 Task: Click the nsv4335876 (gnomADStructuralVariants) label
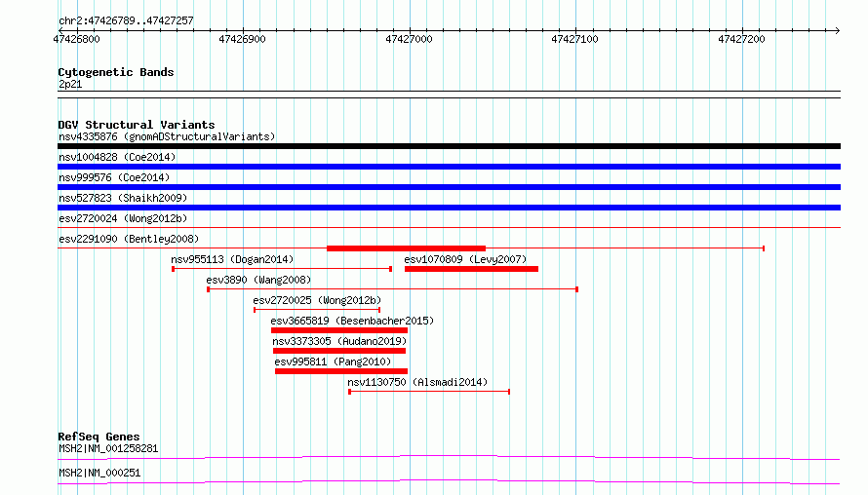point(167,136)
